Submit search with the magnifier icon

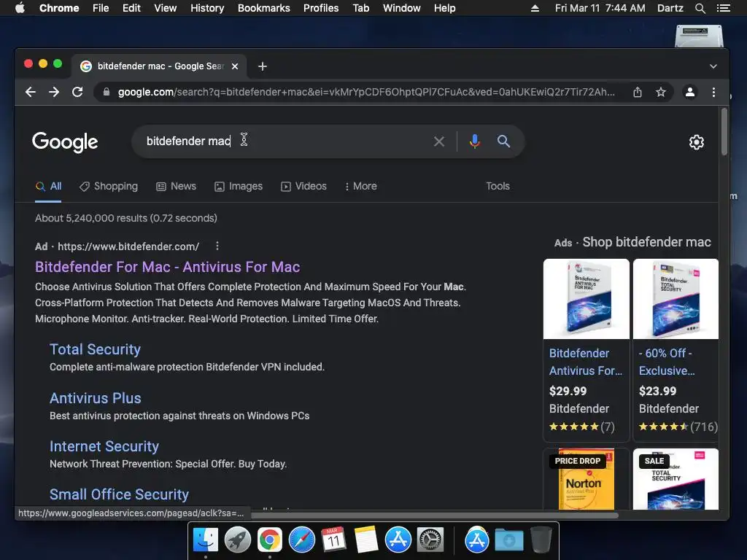[x=503, y=141]
